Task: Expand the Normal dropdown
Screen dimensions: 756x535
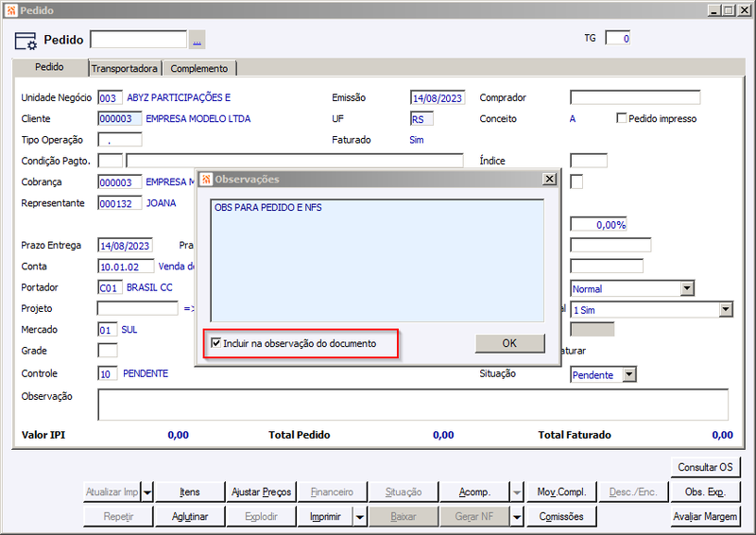Action: pyautogui.click(x=688, y=288)
